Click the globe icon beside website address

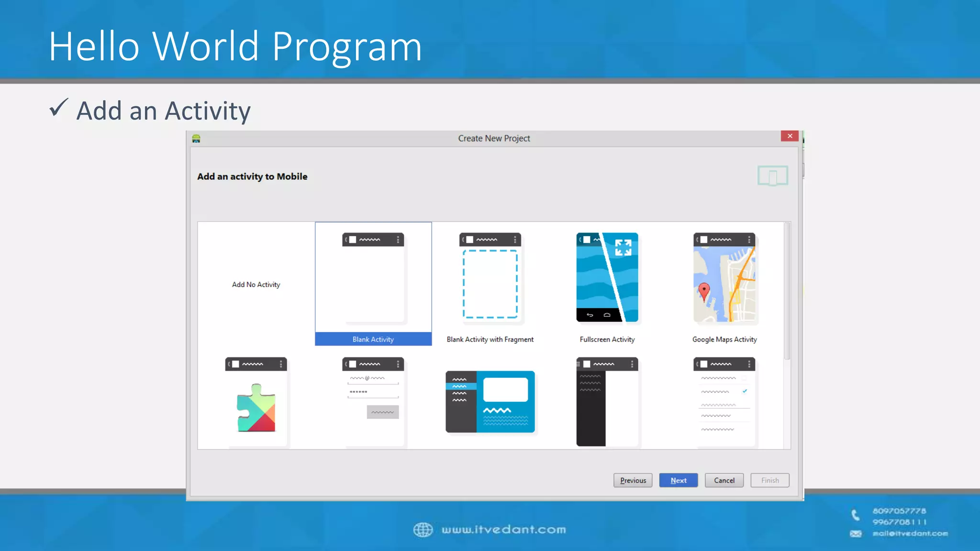point(423,529)
